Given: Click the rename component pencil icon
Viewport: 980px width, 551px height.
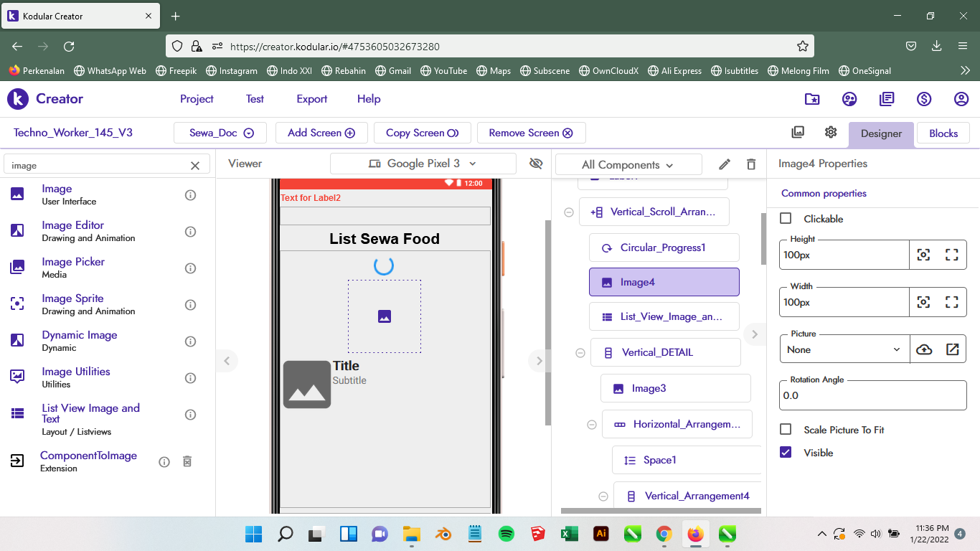Looking at the screenshot, I should pyautogui.click(x=725, y=164).
